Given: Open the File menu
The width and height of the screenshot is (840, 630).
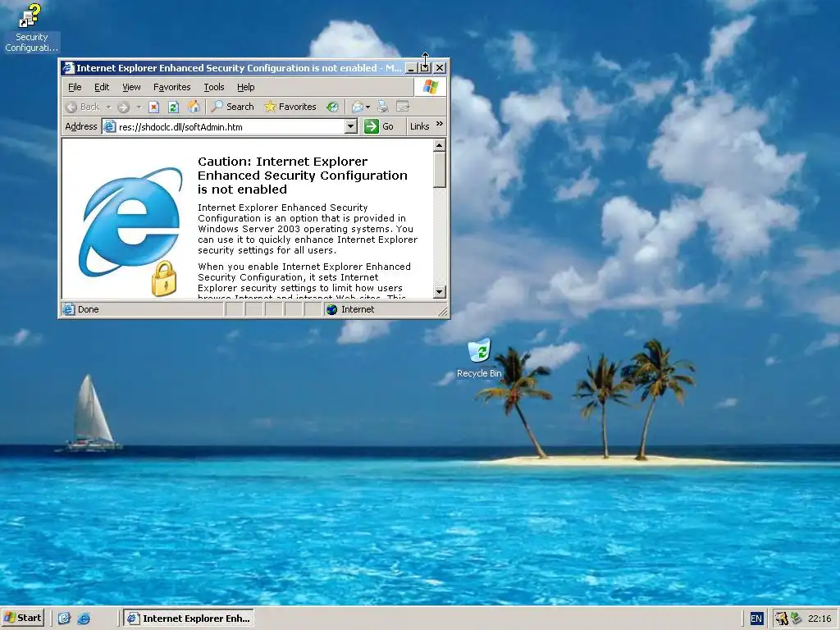Looking at the screenshot, I should click(x=75, y=87).
